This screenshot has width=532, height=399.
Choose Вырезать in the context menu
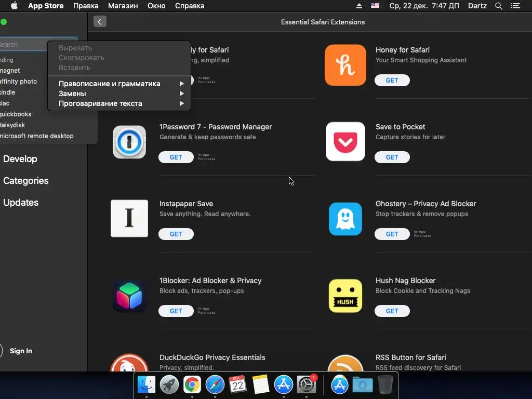pyautogui.click(x=119, y=48)
